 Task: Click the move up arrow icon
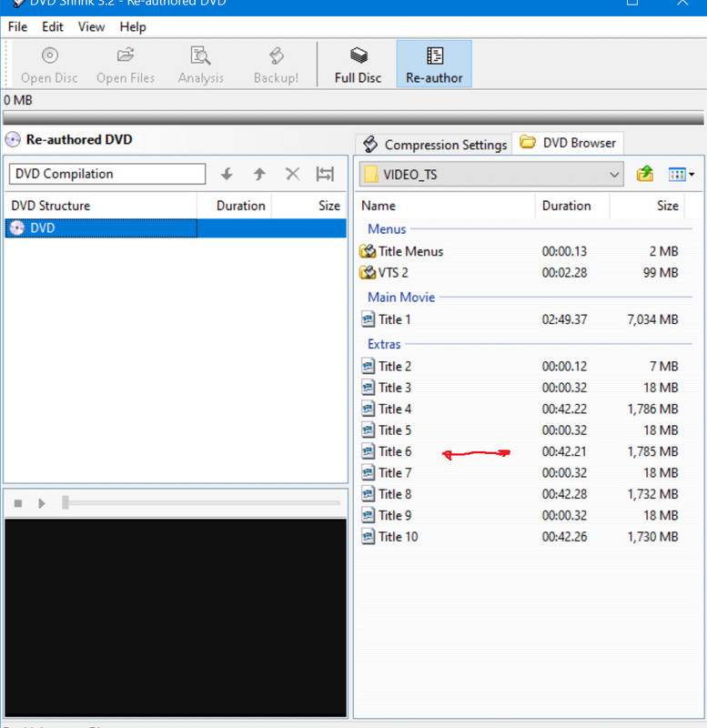click(x=259, y=175)
